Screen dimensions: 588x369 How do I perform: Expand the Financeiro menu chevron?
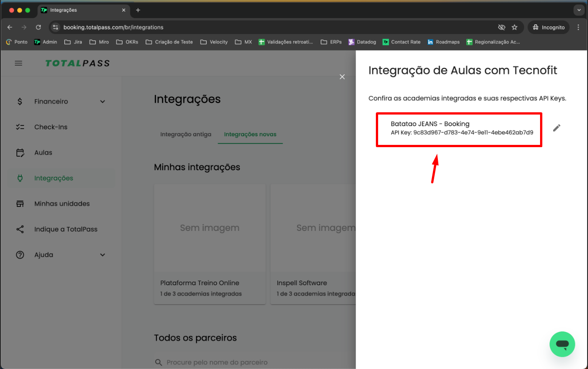(103, 101)
